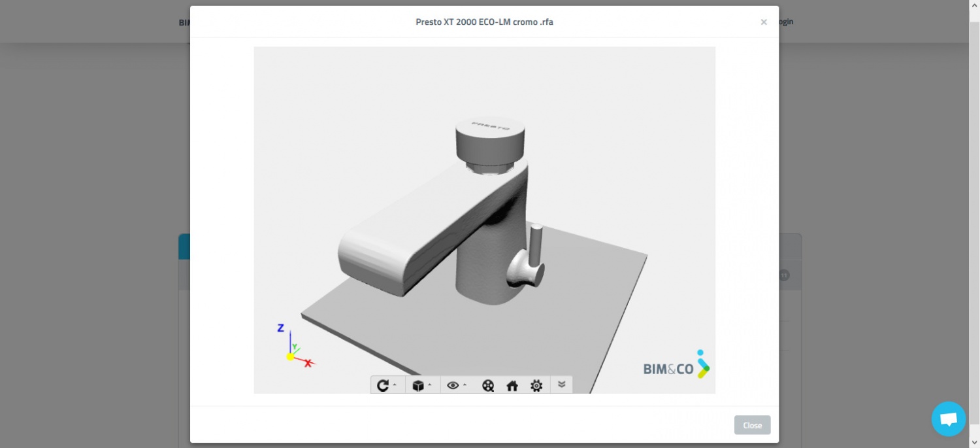The height and width of the screenshot is (448, 980).
Task: Click the BIM&CO logo in the viewer
Action: coord(676,366)
